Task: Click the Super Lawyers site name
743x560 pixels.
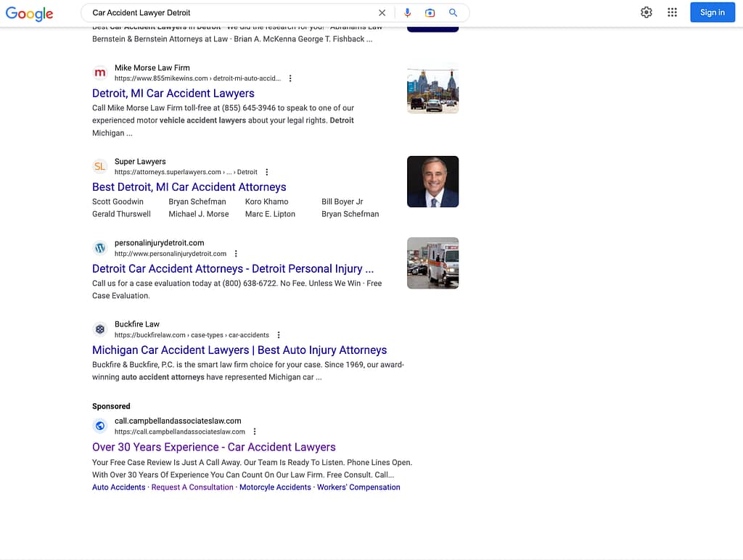Action: [140, 162]
